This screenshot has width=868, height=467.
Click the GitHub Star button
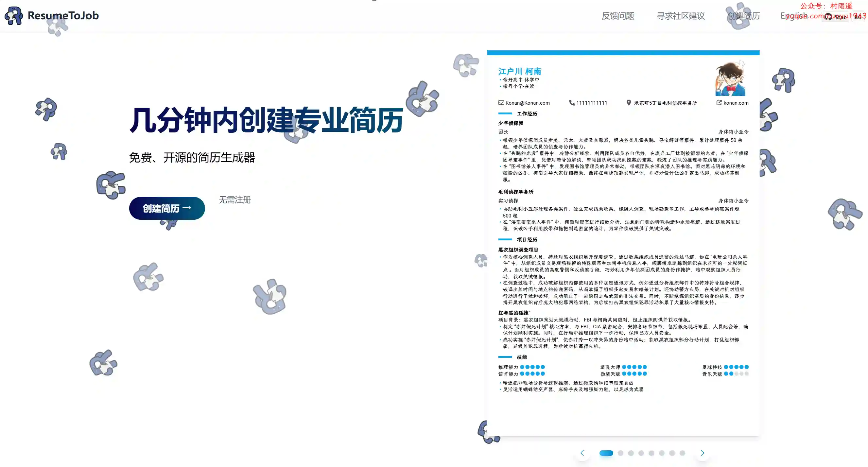pyautogui.click(x=835, y=17)
